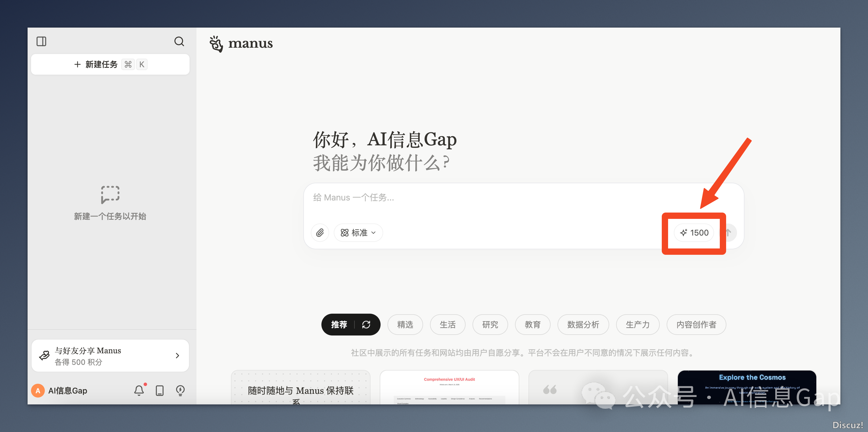Viewport: 868px width, 432px height.
Task: Select the 研究 category tab
Action: click(490, 325)
